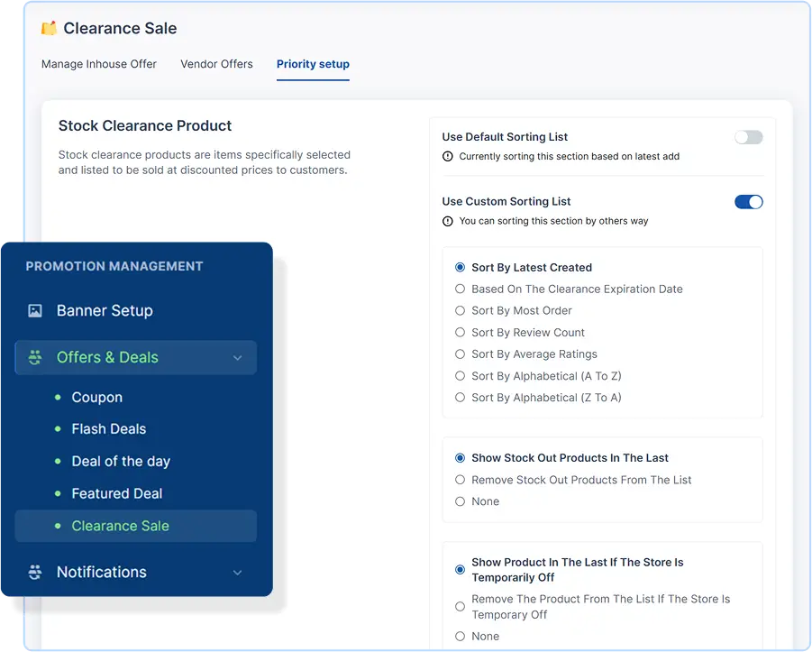The width and height of the screenshot is (812, 652).
Task: Click the Offers & Deals icon
Action: 34,357
